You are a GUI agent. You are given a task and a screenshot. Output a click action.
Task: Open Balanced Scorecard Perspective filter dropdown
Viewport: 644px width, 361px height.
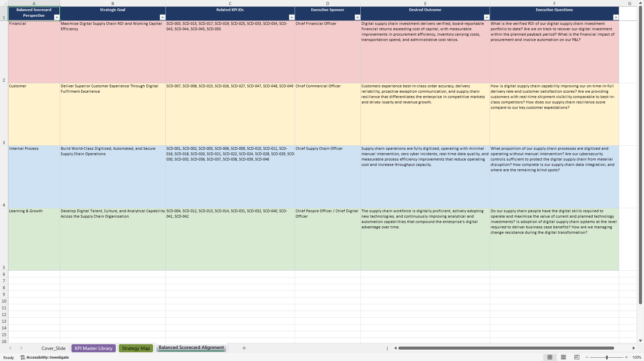[57, 17]
